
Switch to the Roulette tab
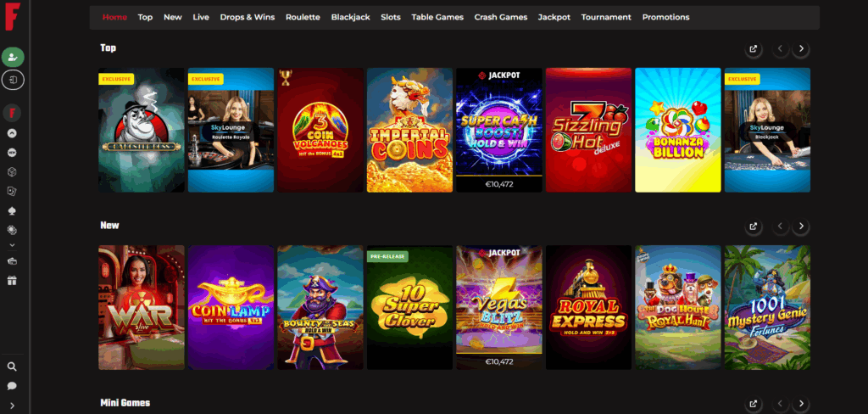(x=303, y=17)
